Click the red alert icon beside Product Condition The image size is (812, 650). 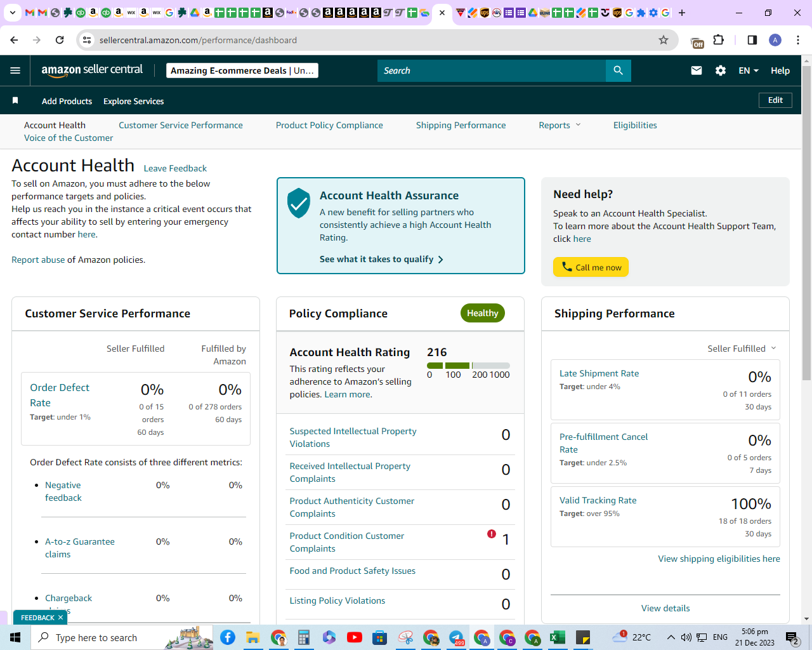[x=491, y=534]
